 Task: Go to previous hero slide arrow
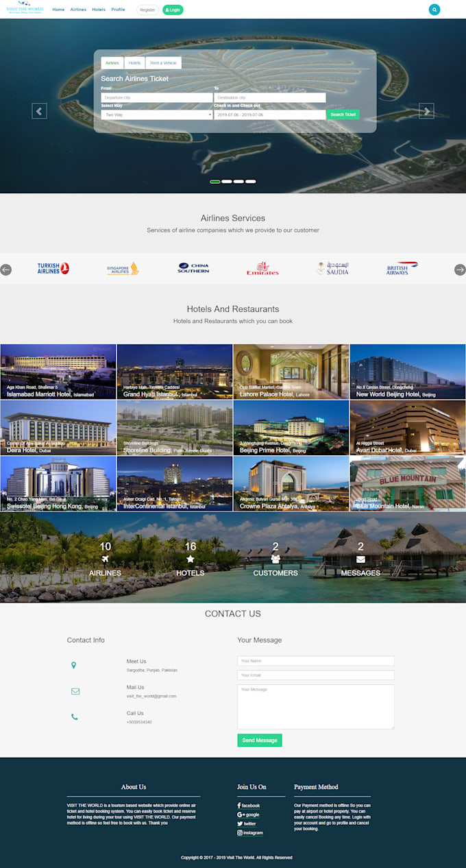click(39, 111)
